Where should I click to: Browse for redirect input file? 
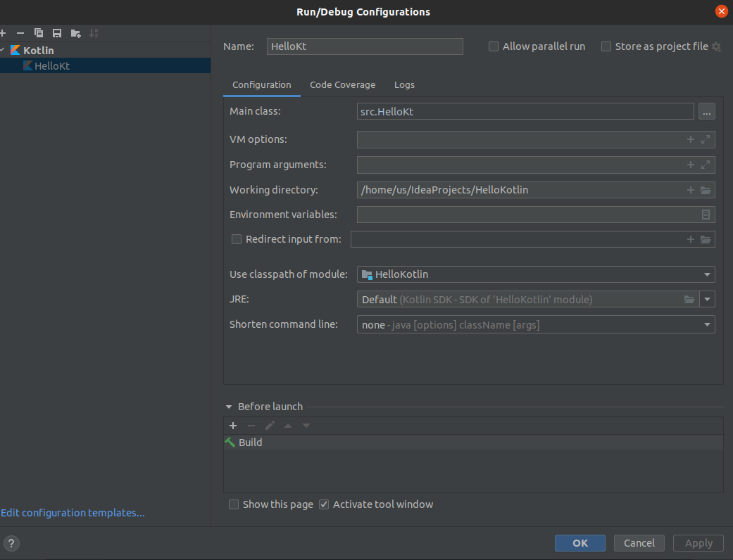(706, 240)
